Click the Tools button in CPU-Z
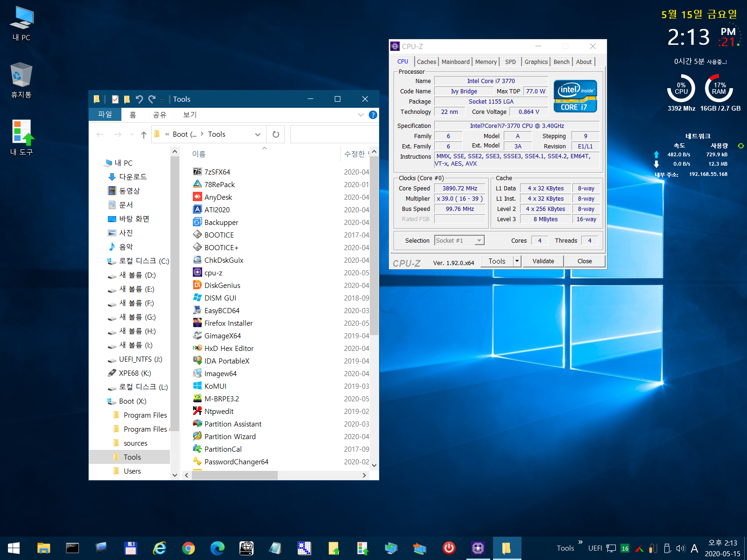The image size is (747, 560). point(497,261)
